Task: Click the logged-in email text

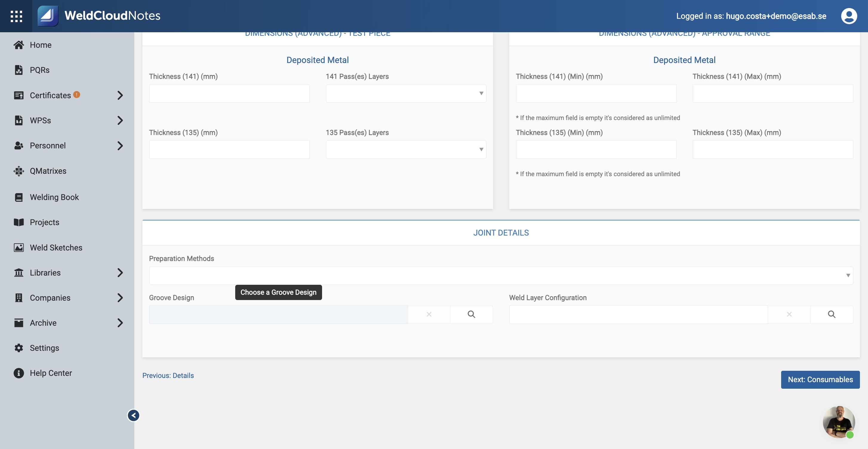Action: pos(776,16)
